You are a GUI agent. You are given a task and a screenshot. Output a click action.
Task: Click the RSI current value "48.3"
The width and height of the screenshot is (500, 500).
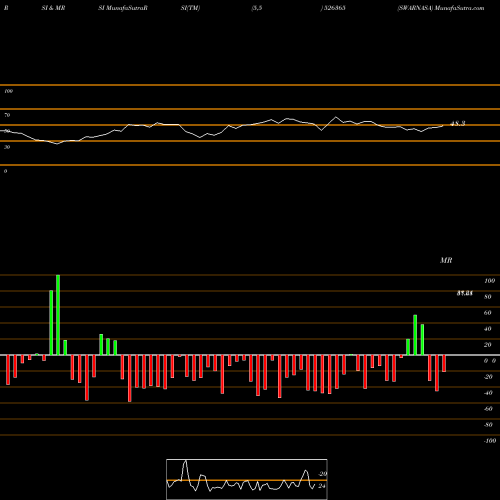tap(457, 124)
